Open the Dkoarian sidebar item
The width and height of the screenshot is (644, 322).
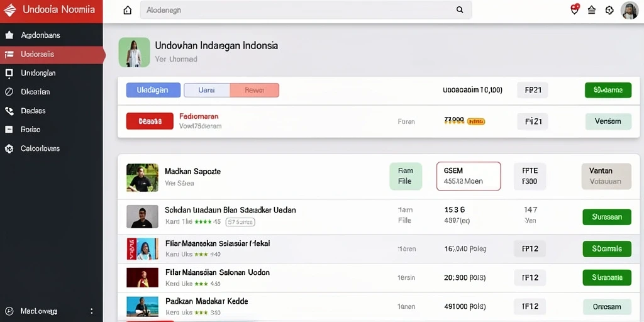tap(52, 92)
